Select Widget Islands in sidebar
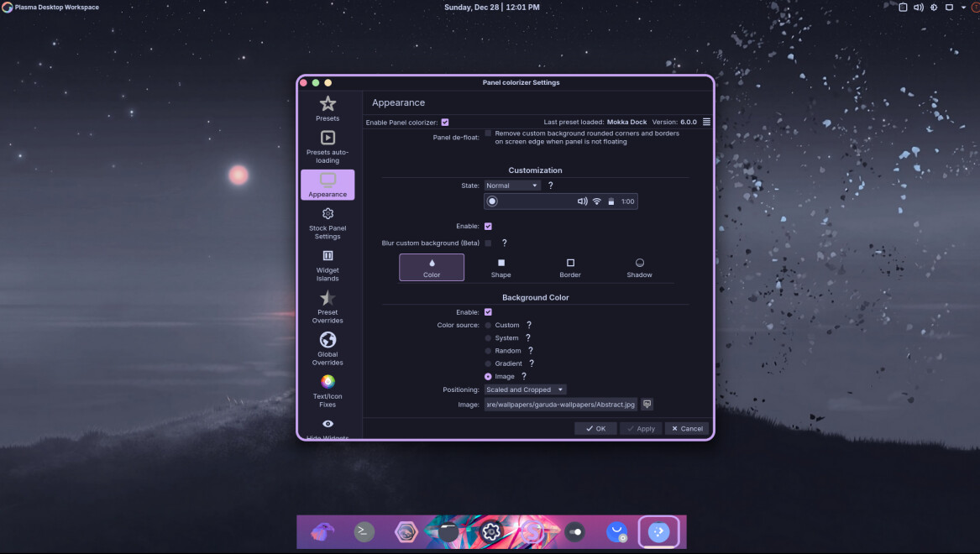Viewport: 980px width, 554px height. [x=328, y=265]
